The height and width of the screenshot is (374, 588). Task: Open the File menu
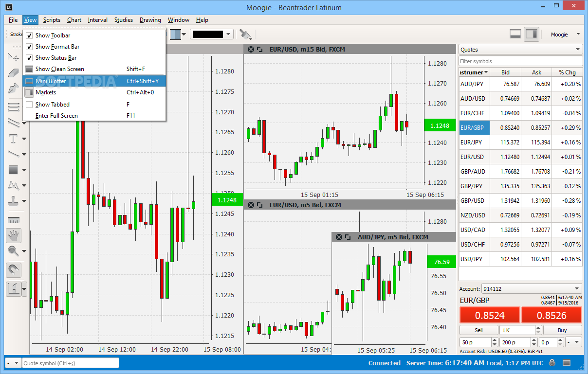coord(13,20)
